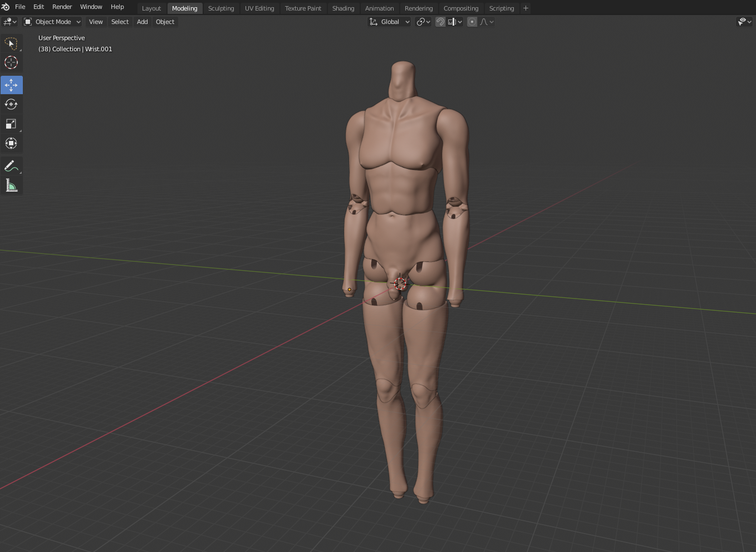Choose the Scale tool
This screenshot has height=552, width=756.
(x=11, y=124)
